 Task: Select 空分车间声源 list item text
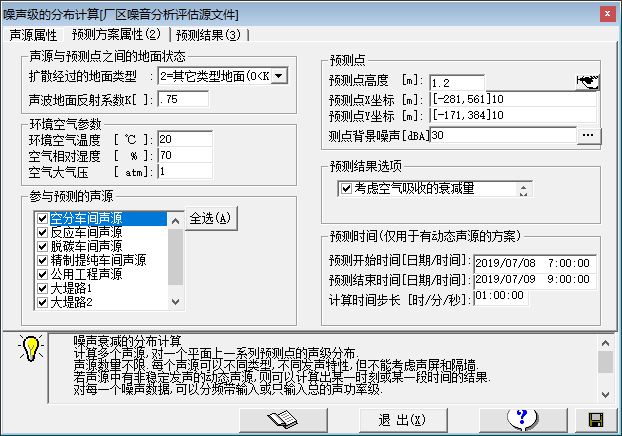[x=86, y=218]
